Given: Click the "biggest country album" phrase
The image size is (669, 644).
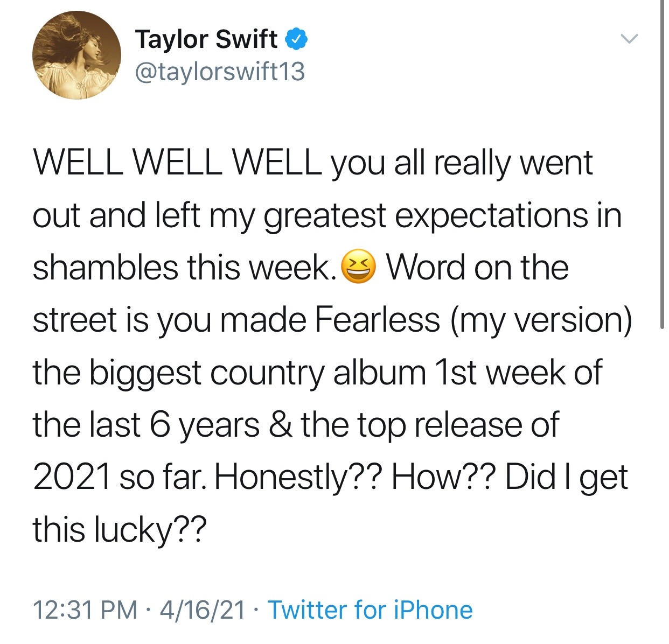Looking at the screenshot, I should [257, 372].
